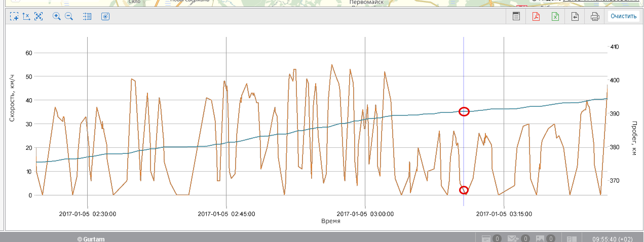Activate the X-axis zoom tool
This screenshot has width=644, height=242.
[26, 16]
